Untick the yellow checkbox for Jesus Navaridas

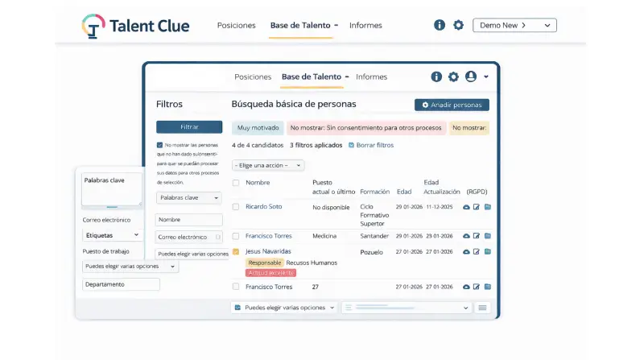pos(236,251)
